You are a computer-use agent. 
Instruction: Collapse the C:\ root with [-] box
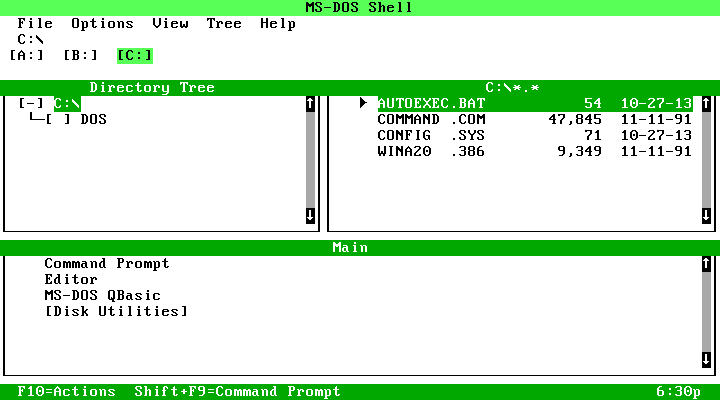[x=31, y=103]
